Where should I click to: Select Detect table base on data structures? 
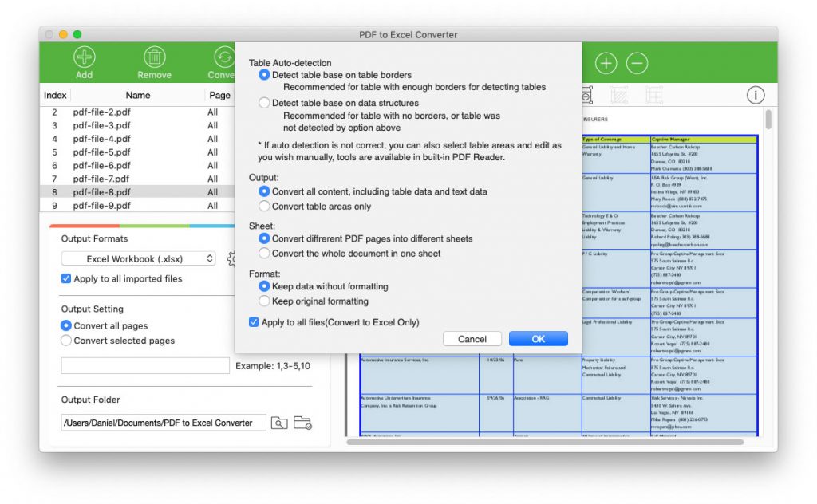pos(264,103)
